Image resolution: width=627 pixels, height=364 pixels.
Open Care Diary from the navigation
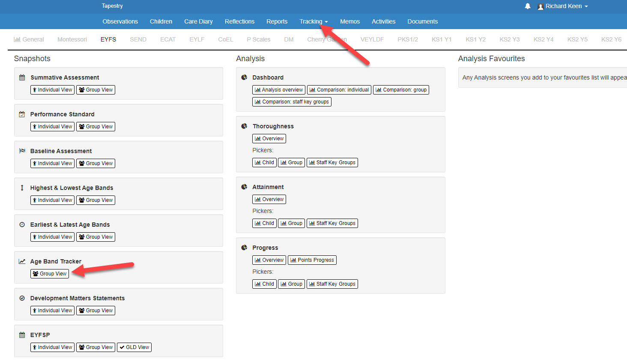(199, 21)
